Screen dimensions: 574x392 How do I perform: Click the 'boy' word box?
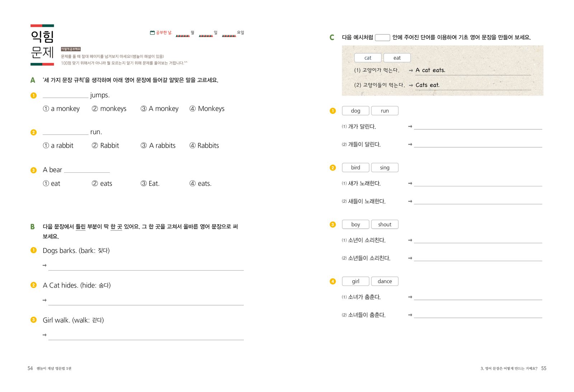[356, 224]
